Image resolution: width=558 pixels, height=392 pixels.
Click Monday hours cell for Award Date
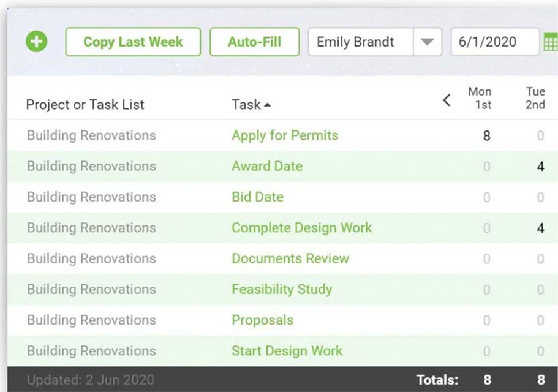point(486,167)
